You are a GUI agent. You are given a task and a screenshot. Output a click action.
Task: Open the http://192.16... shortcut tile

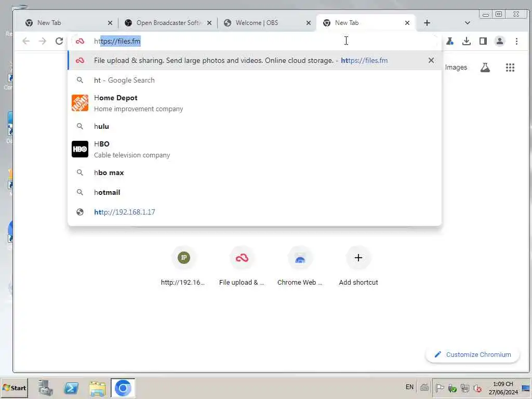(183, 267)
